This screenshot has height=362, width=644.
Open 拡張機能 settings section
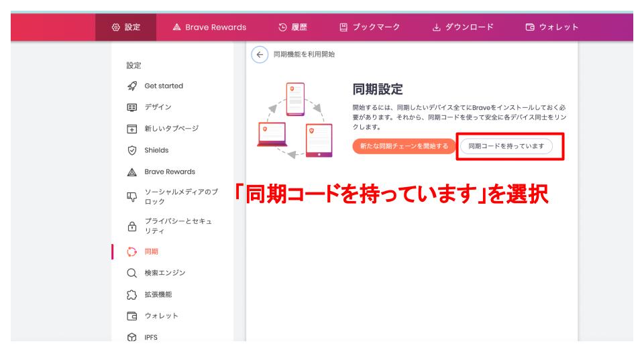(x=158, y=294)
